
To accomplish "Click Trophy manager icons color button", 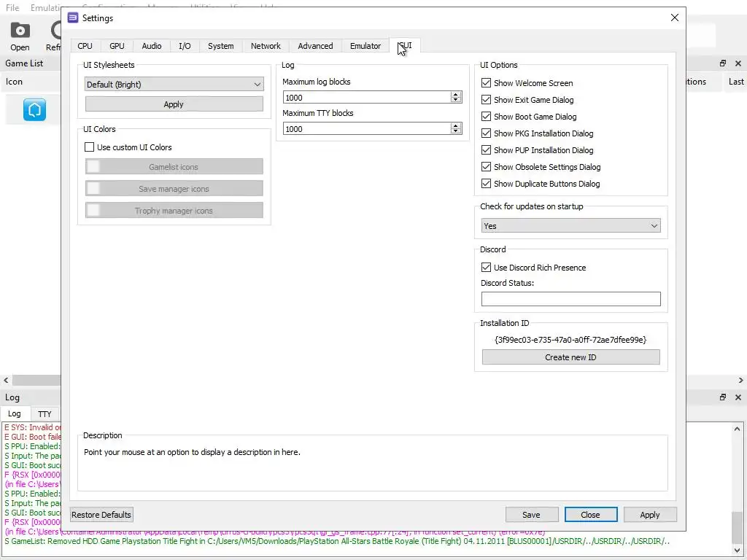I will click(x=174, y=211).
